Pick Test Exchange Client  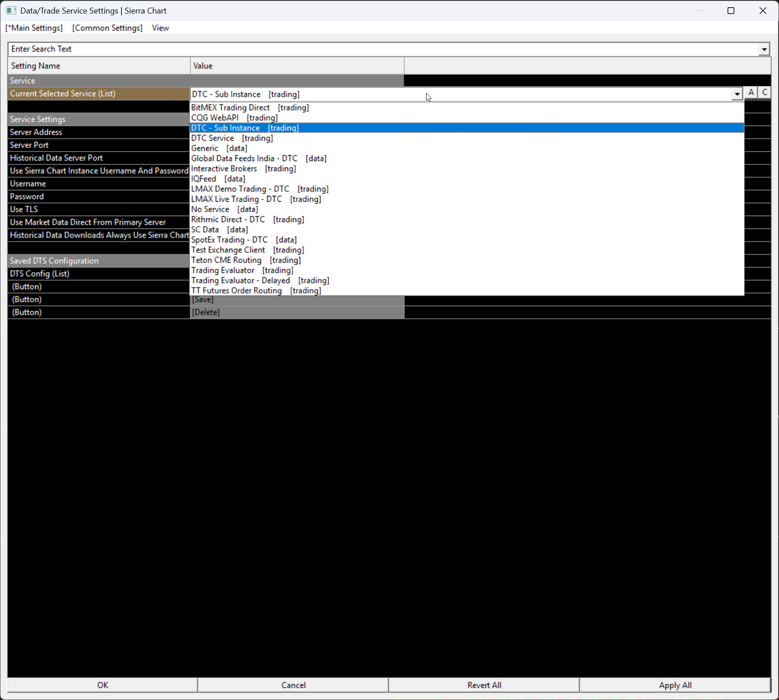pyautogui.click(x=467, y=250)
